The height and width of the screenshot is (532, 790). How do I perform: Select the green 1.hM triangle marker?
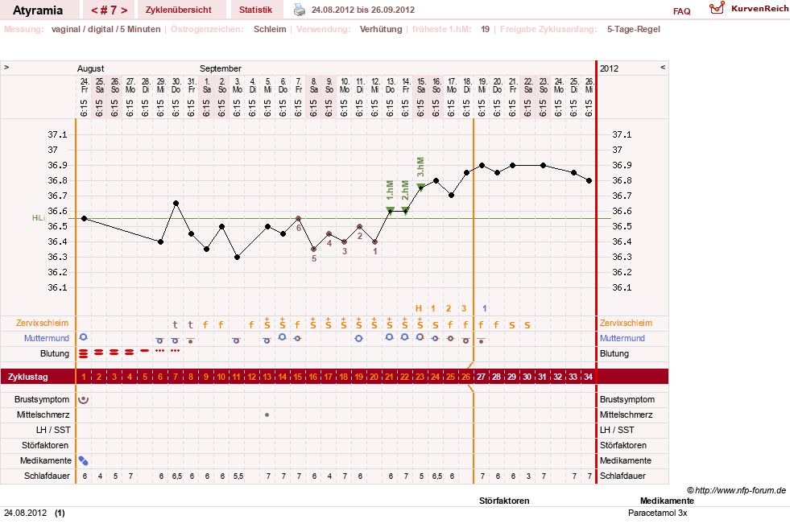click(x=390, y=210)
